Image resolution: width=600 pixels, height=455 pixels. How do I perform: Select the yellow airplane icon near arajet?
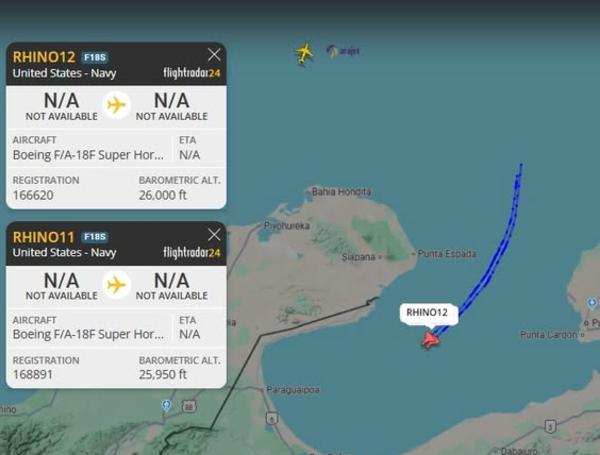click(x=304, y=54)
